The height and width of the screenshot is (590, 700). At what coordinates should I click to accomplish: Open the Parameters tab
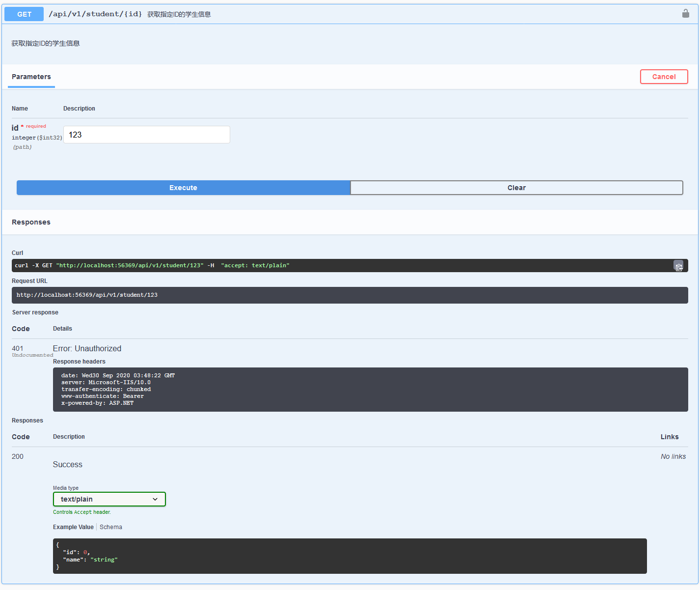pyautogui.click(x=31, y=77)
